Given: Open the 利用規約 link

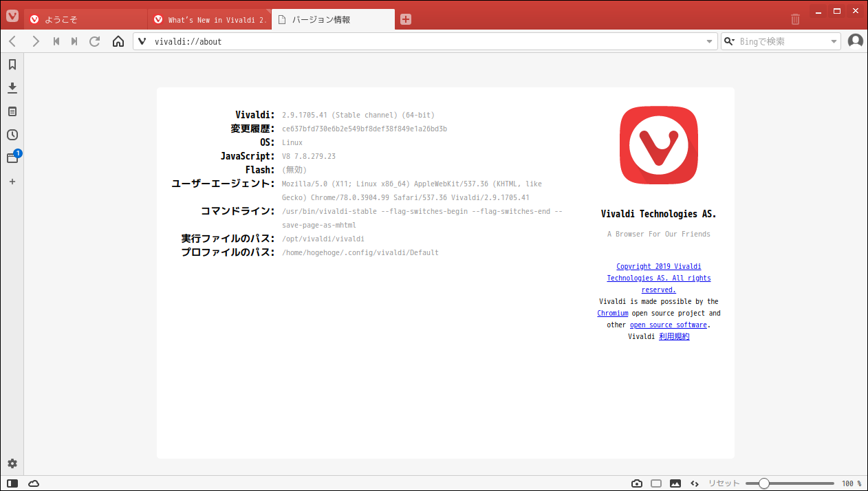Looking at the screenshot, I should point(674,336).
